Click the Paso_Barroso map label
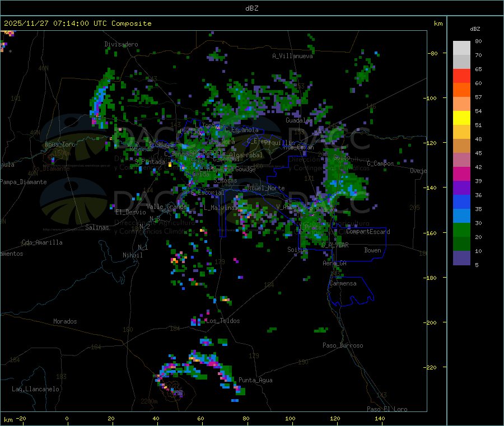This screenshot has width=504, height=426. tap(343, 345)
